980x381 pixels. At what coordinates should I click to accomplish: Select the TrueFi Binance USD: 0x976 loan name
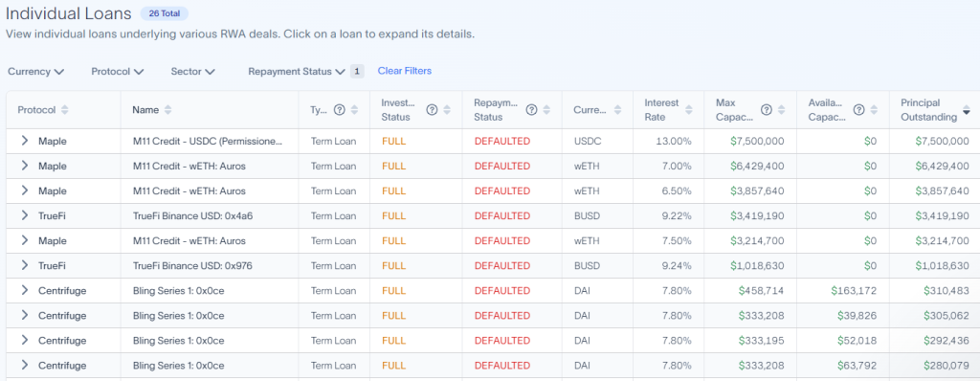point(192,265)
